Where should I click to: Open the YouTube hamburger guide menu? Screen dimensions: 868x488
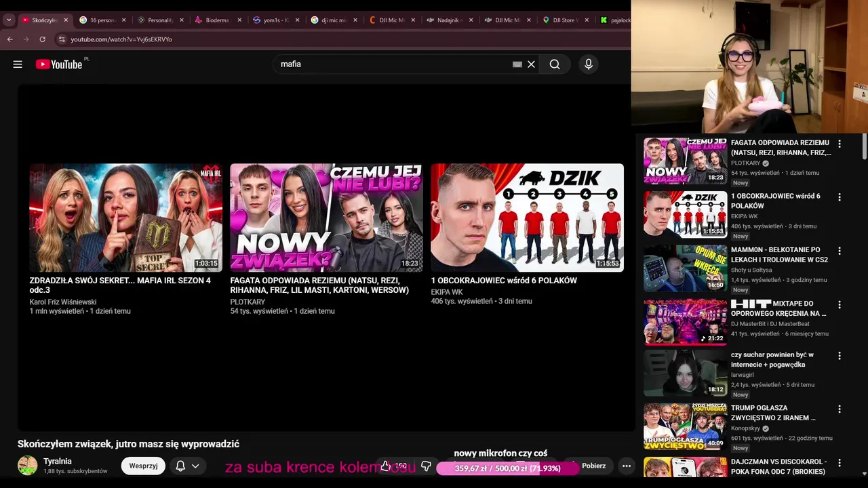click(x=18, y=64)
